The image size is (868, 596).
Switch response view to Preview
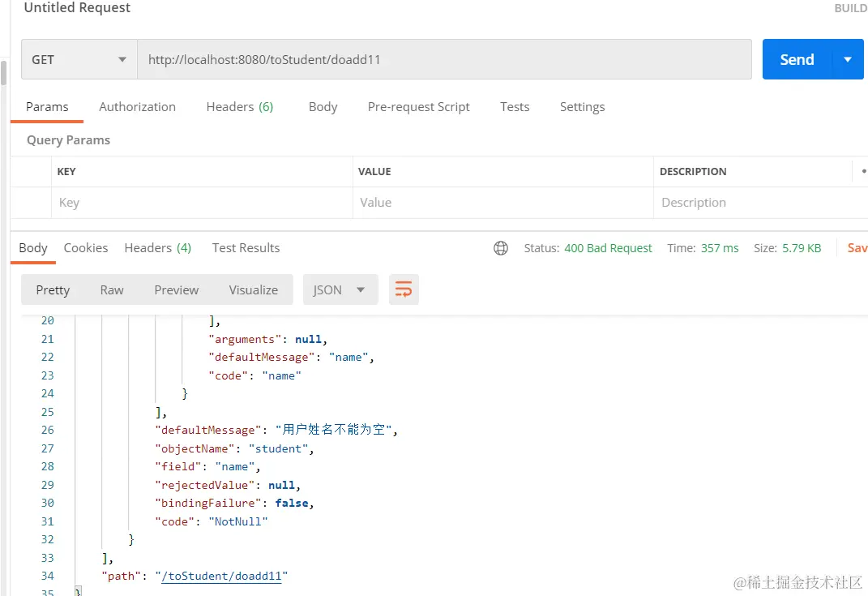coord(176,289)
